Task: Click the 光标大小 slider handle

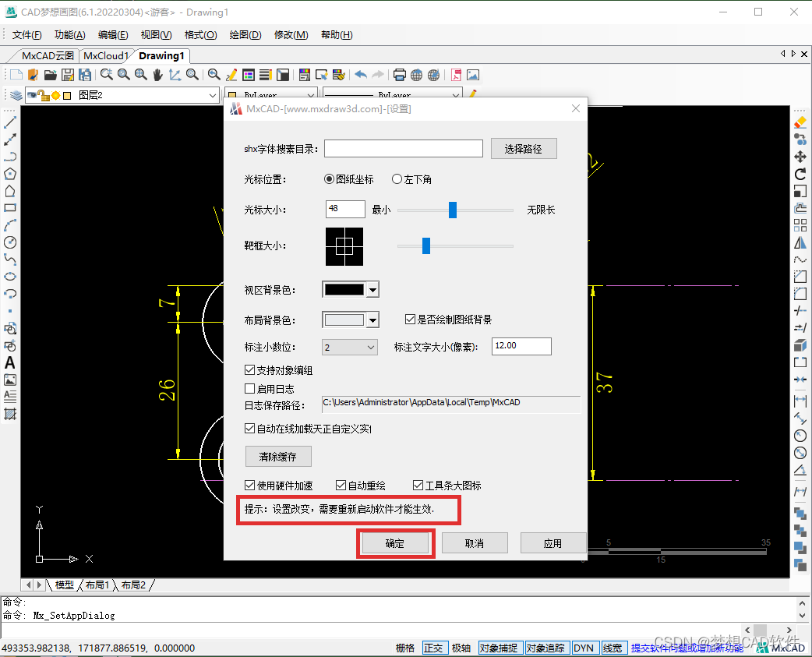Action: pyautogui.click(x=453, y=210)
